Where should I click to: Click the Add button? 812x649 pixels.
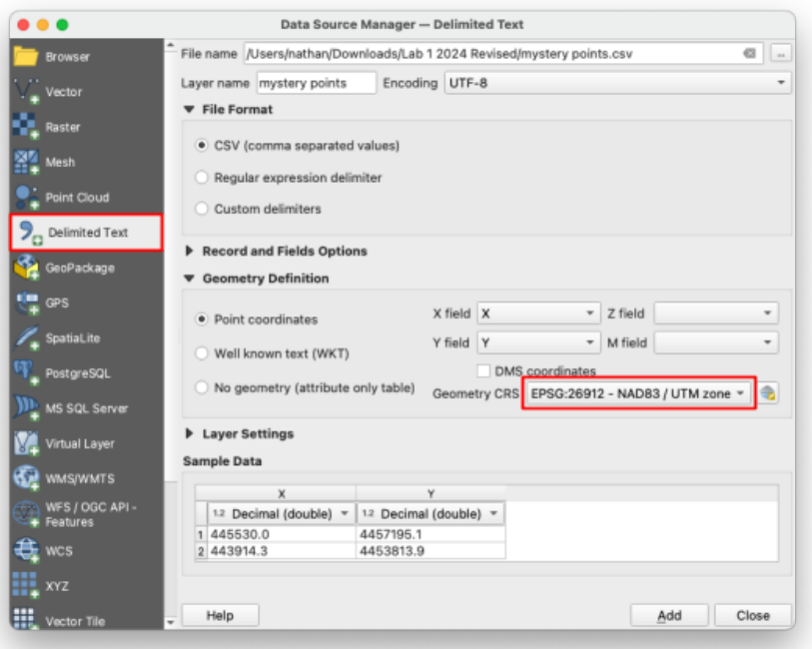pyautogui.click(x=669, y=615)
